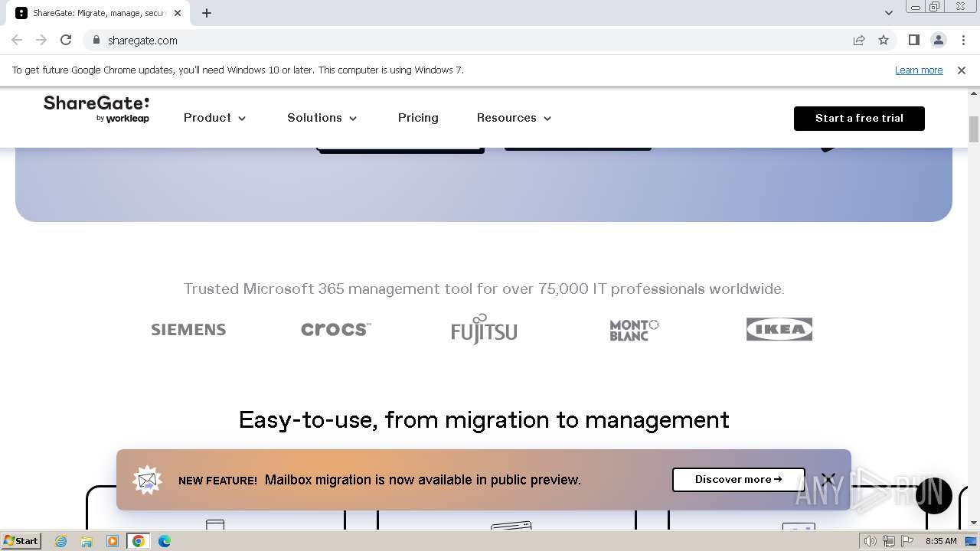This screenshot has height=551, width=980.
Task: Click Chrome icon in taskbar
Action: tap(139, 541)
